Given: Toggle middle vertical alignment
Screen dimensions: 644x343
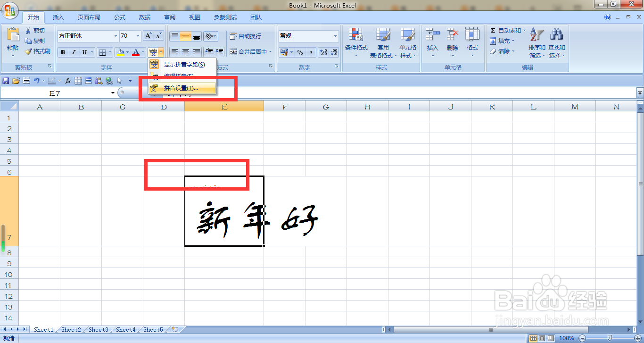Looking at the screenshot, I should (x=186, y=36).
